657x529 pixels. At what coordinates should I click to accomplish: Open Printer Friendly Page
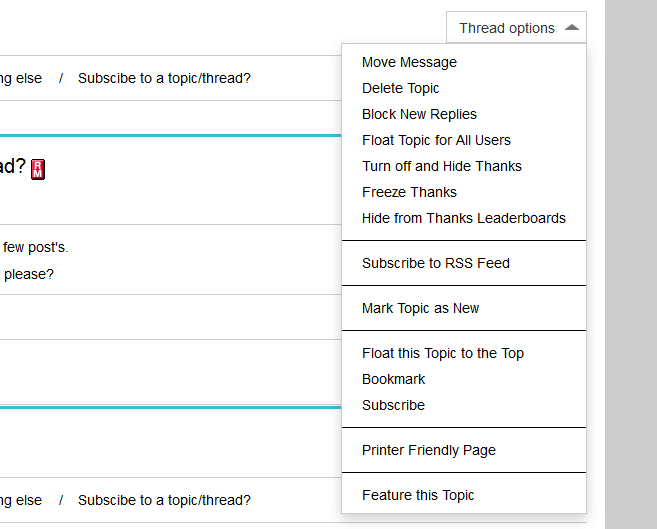[x=428, y=450]
